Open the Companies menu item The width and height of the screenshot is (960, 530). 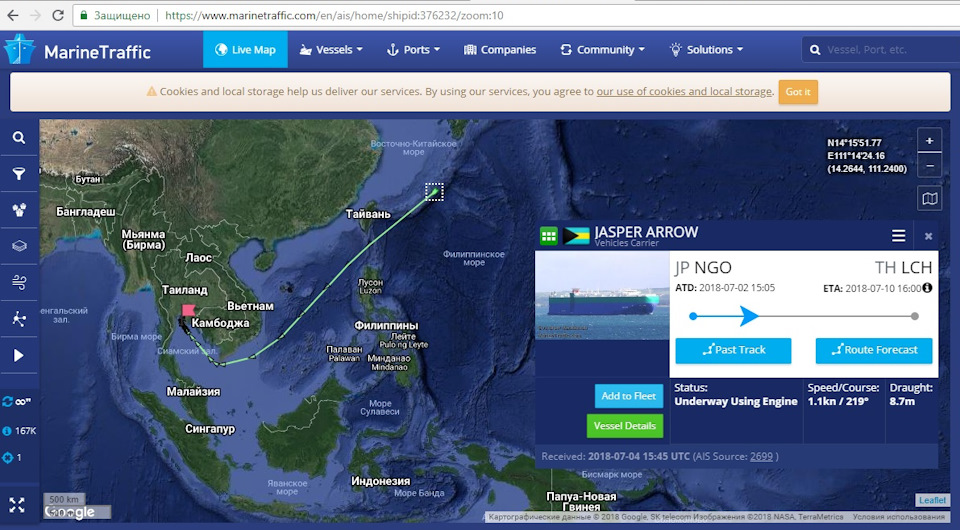coord(500,50)
